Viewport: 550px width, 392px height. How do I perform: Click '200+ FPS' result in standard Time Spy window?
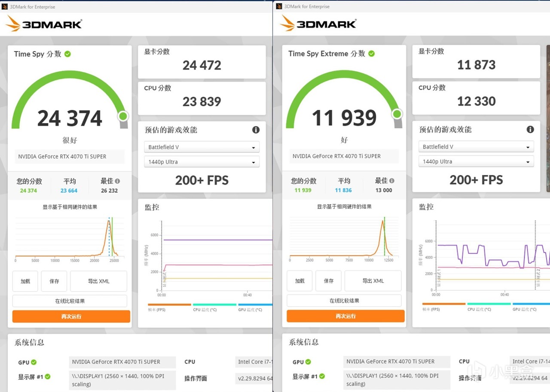202,180
